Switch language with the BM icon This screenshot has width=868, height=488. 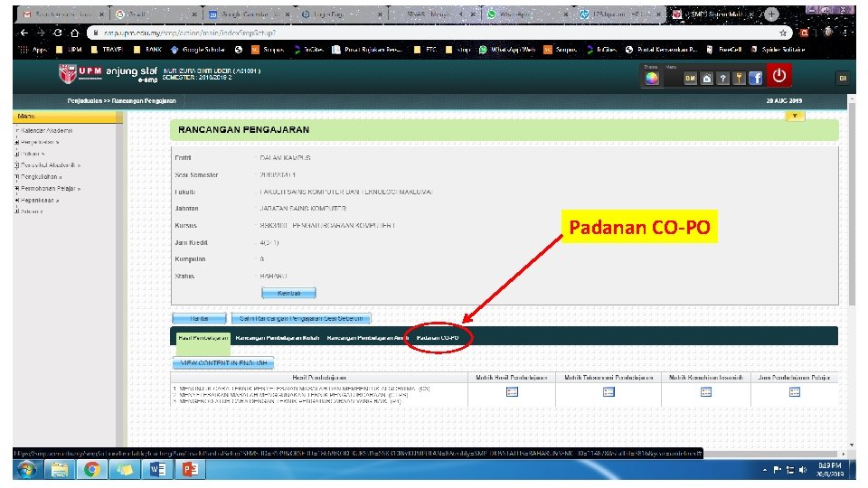[x=690, y=79]
